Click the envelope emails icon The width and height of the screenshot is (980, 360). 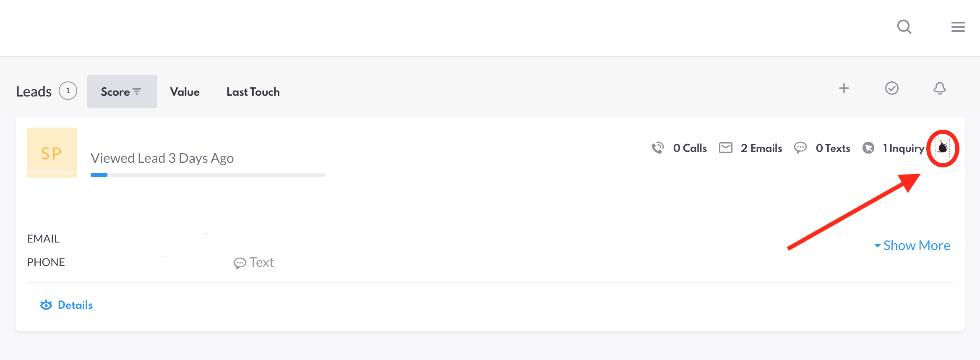725,148
